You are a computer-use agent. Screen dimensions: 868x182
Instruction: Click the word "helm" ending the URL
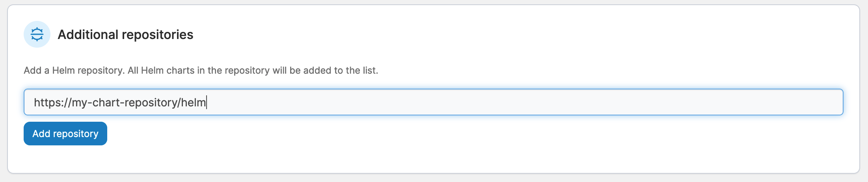tap(194, 102)
